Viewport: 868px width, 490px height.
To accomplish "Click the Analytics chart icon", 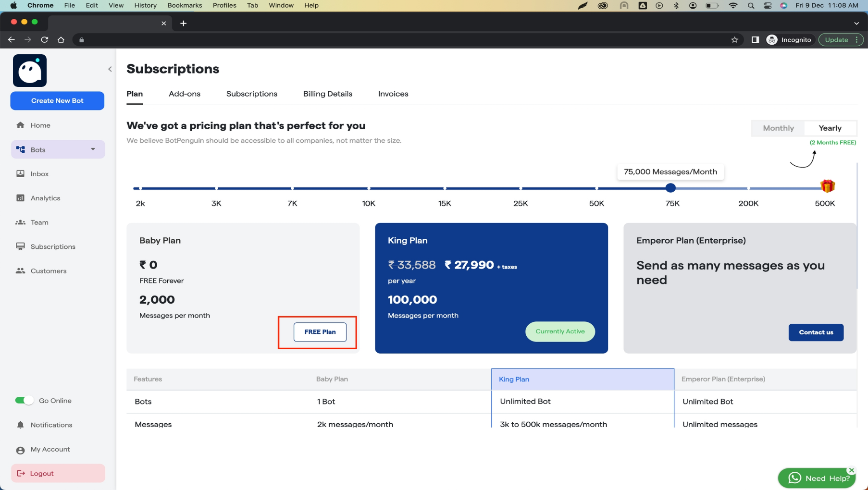I will pos(20,198).
